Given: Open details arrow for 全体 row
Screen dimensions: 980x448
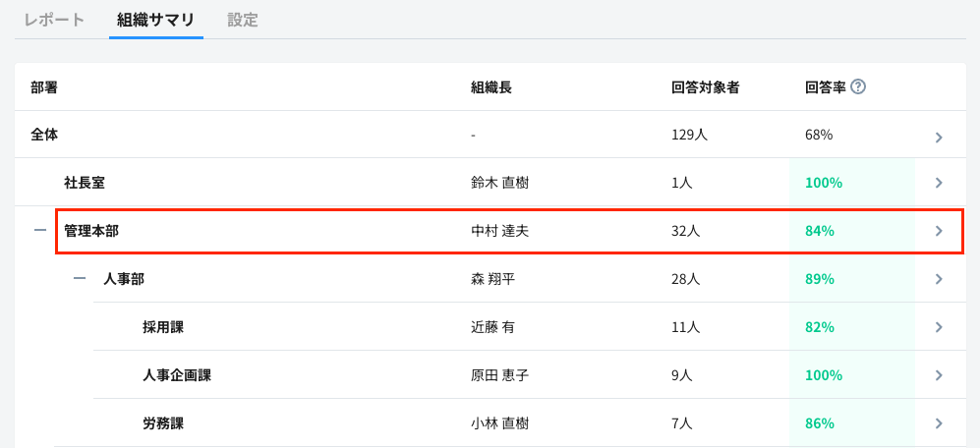Looking at the screenshot, I should [939, 137].
